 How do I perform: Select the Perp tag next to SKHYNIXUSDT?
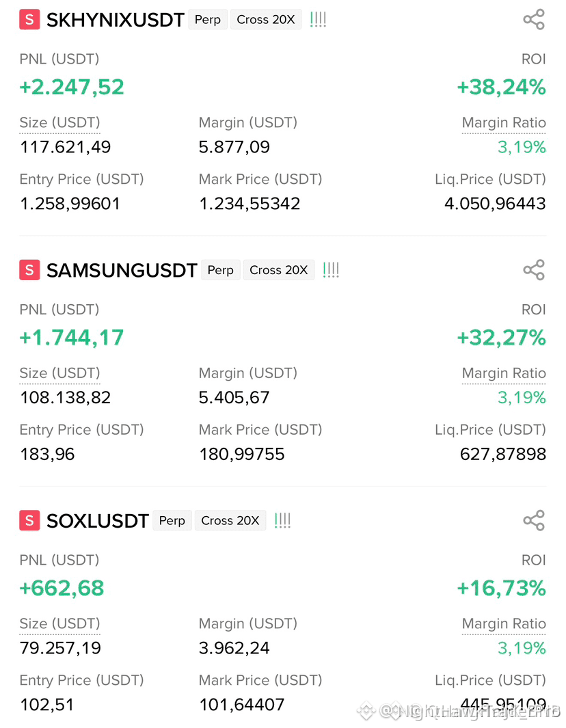208,20
